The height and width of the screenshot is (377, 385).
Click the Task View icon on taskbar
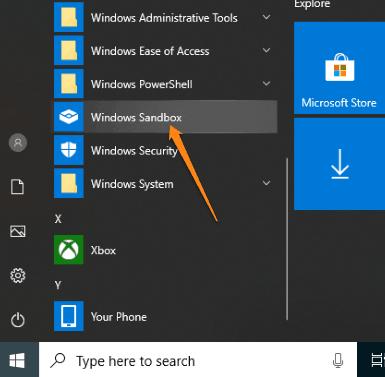tap(377, 360)
